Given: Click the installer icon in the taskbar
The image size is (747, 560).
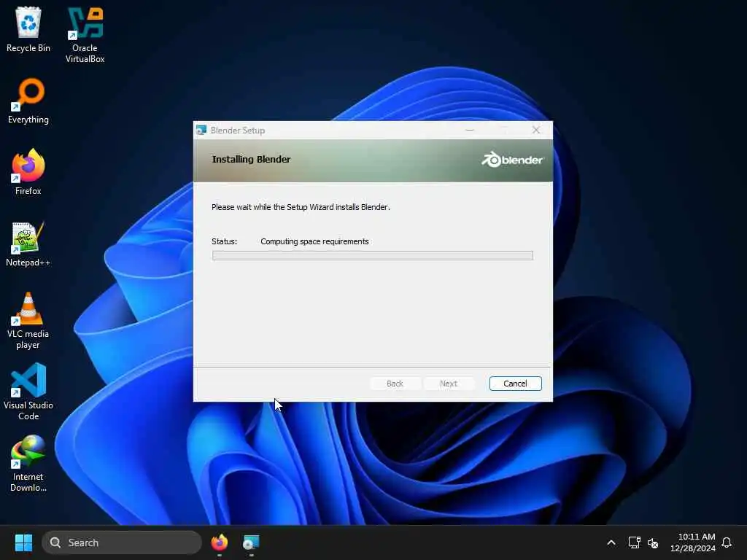Looking at the screenshot, I should tap(251, 542).
